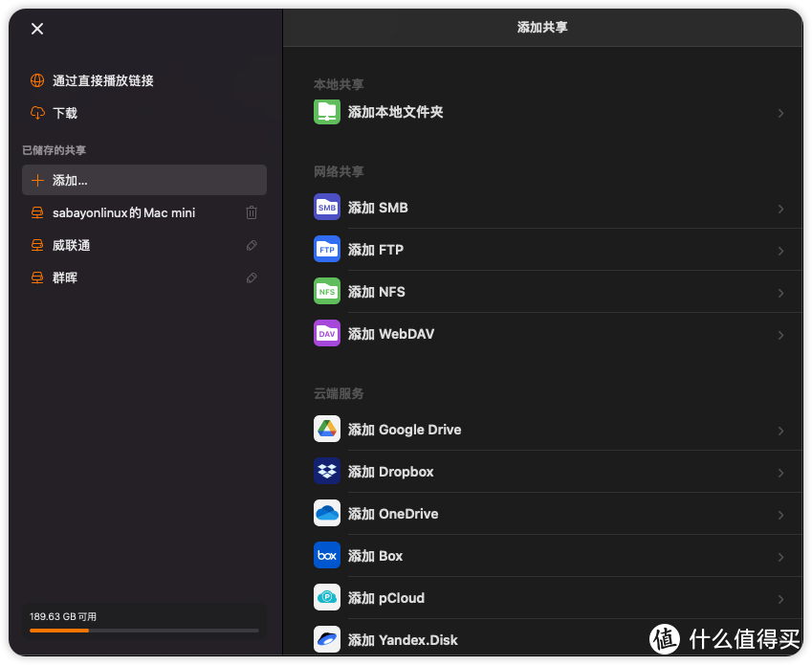This screenshot has height=665, width=812.
Task: Click the Yandex.Disk icon
Action: (327, 639)
